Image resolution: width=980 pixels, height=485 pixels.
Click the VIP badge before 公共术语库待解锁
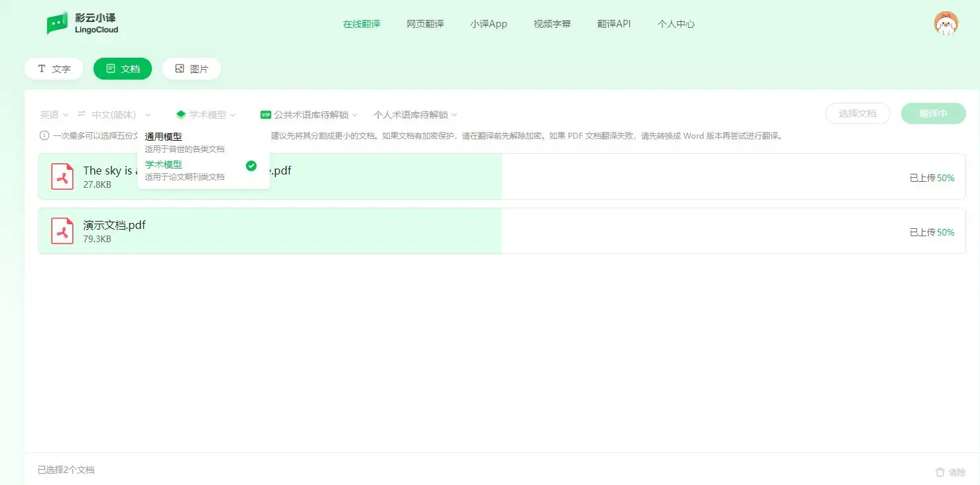[266, 114]
